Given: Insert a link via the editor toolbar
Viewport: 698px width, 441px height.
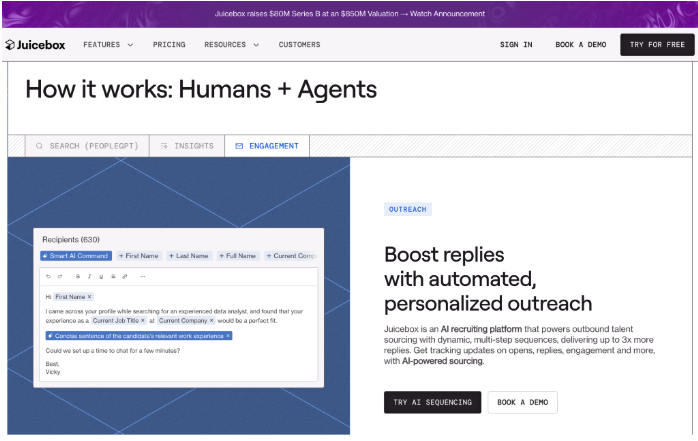Looking at the screenshot, I should [x=125, y=276].
